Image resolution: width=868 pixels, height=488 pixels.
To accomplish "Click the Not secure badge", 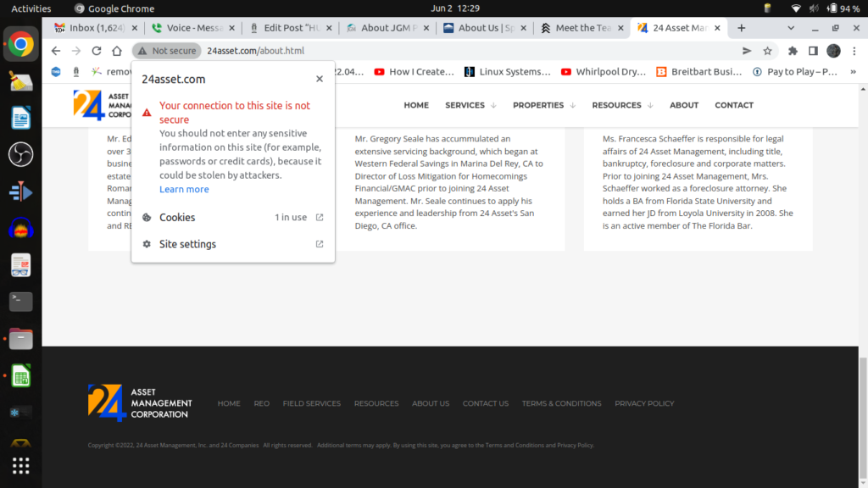I will tap(167, 51).
